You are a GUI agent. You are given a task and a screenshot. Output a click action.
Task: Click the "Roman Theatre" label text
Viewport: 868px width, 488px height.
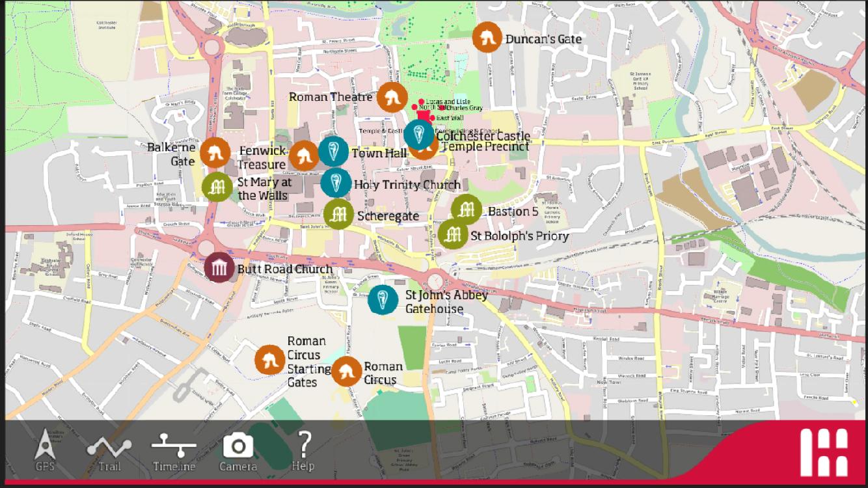(x=331, y=97)
